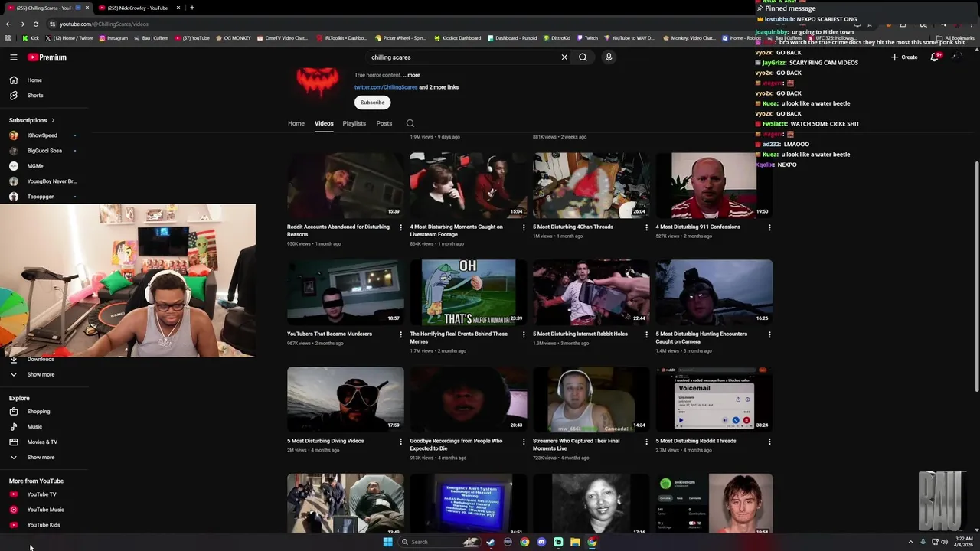Click the Windows Start button
Viewport: 980px width, 551px height.
pyautogui.click(x=387, y=542)
